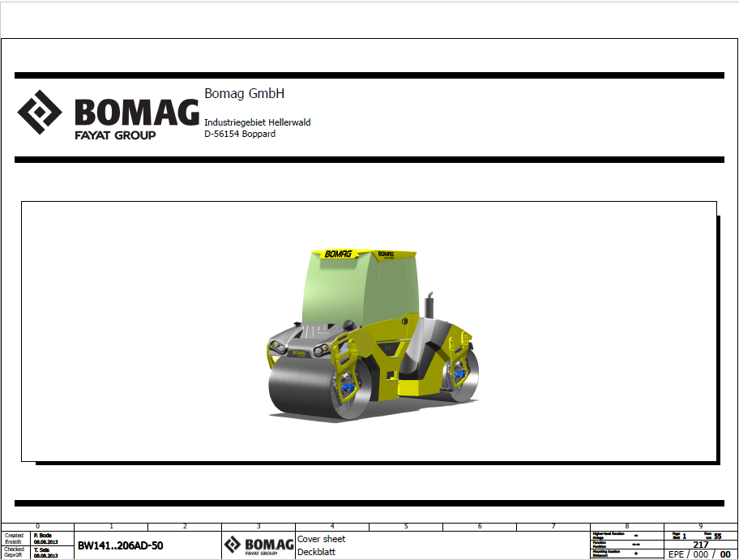Click column marker '9' on the bottom ruler
Viewport: 739px width, 560px height.
click(701, 526)
